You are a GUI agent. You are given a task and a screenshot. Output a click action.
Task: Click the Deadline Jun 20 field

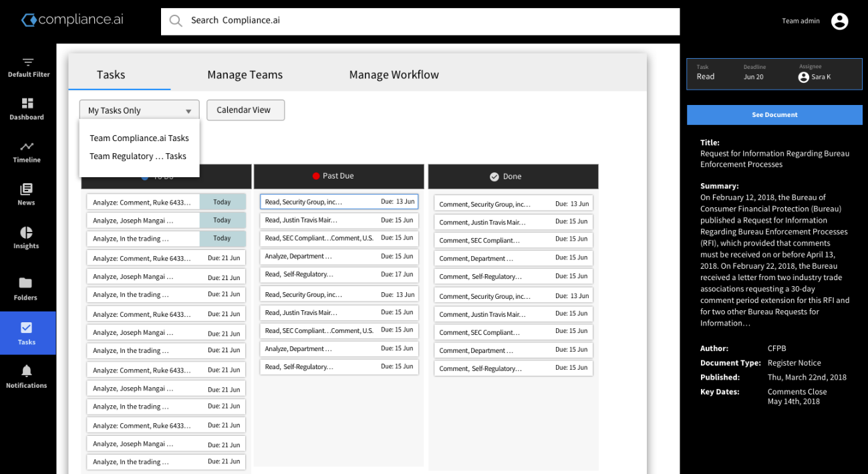(754, 72)
